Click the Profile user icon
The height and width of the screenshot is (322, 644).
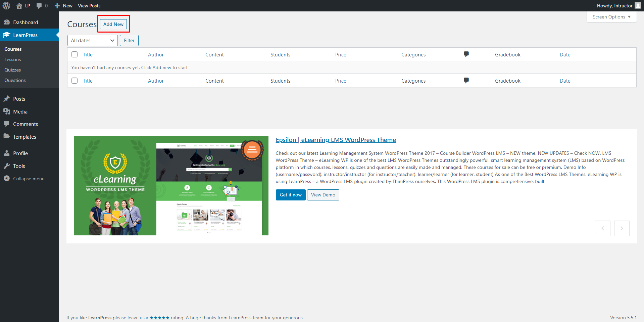[x=7, y=153]
